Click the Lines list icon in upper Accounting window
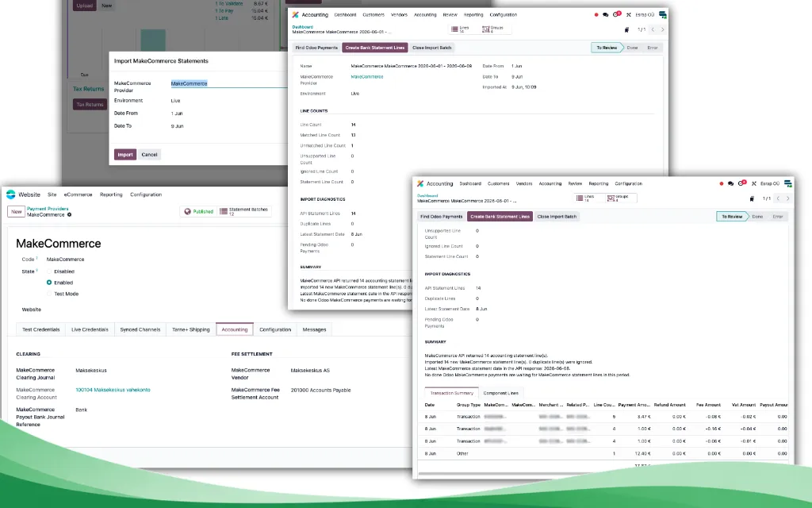The height and width of the screenshot is (508, 812). [x=454, y=29]
